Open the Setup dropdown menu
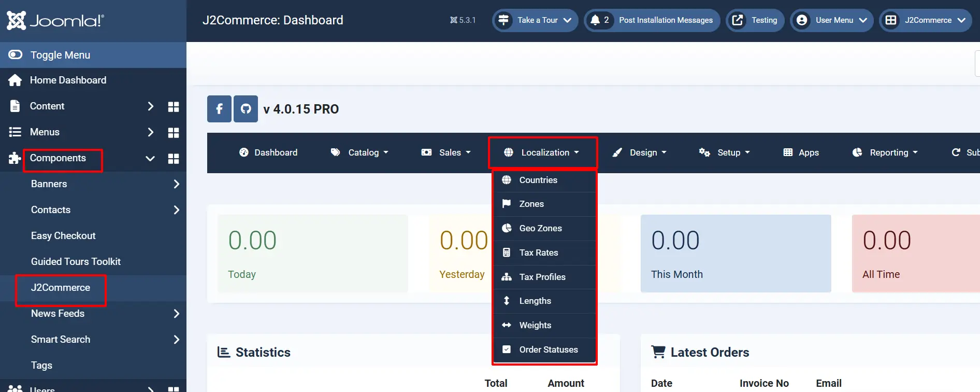Screen dimensions: 980x392 click(724, 152)
